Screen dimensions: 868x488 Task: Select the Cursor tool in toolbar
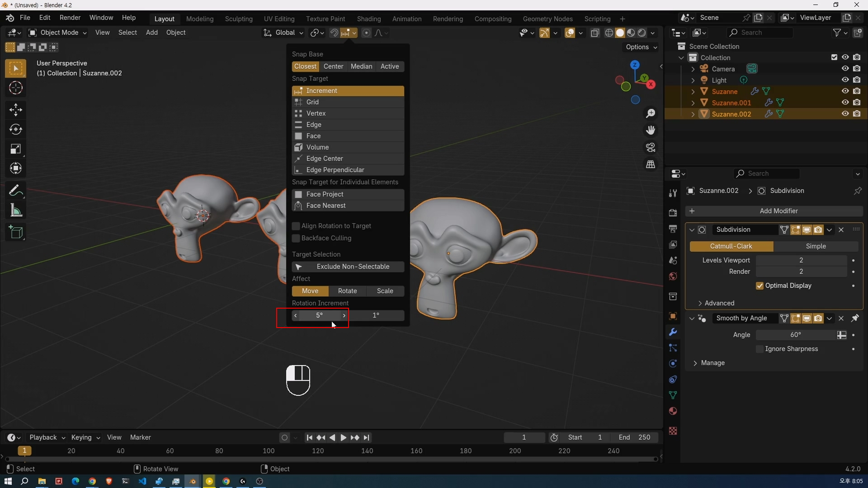tap(16, 88)
